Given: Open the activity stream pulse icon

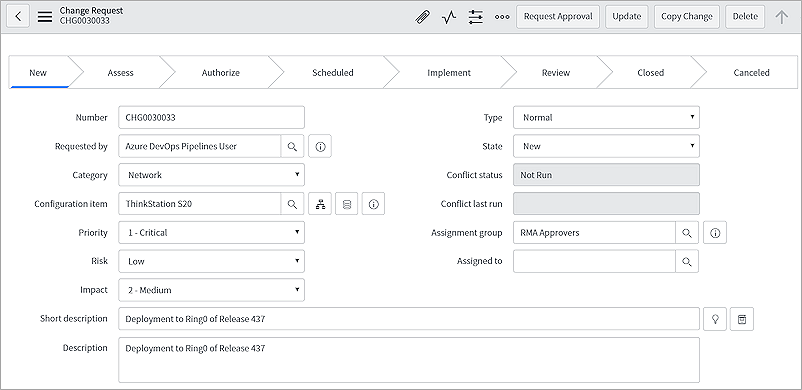Looking at the screenshot, I should (x=449, y=17).
